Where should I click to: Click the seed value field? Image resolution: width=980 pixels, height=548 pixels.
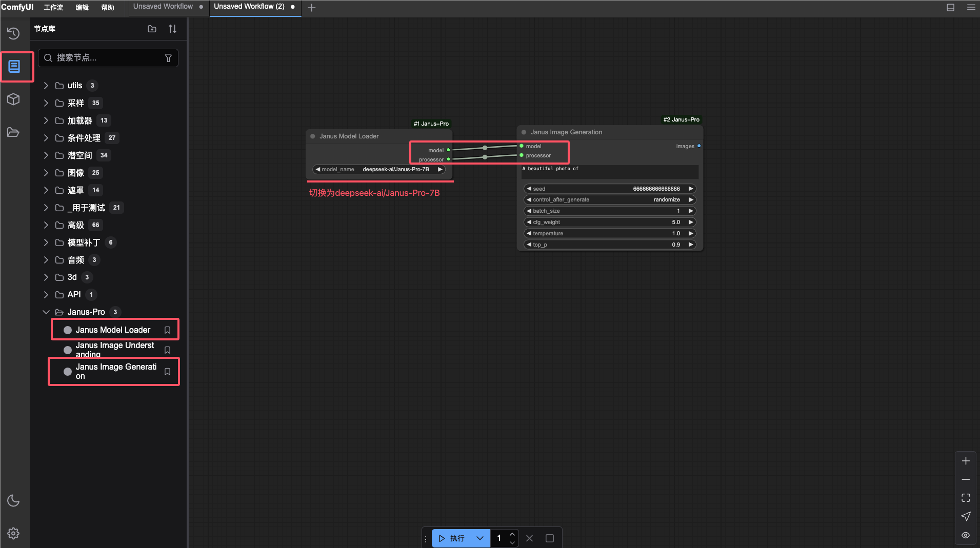pos(610,189)
